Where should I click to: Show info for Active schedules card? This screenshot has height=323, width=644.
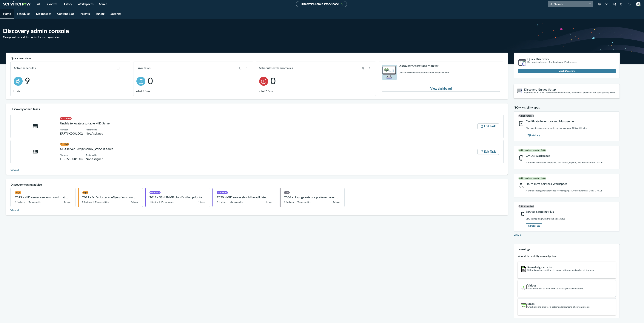(118, 68)
